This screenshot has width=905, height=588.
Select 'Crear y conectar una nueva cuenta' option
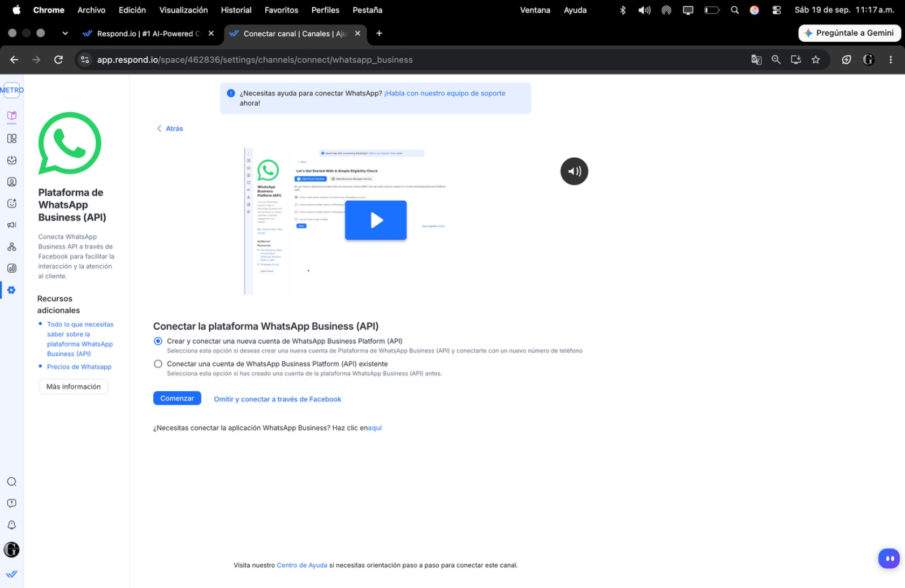[x=158, y=341]
